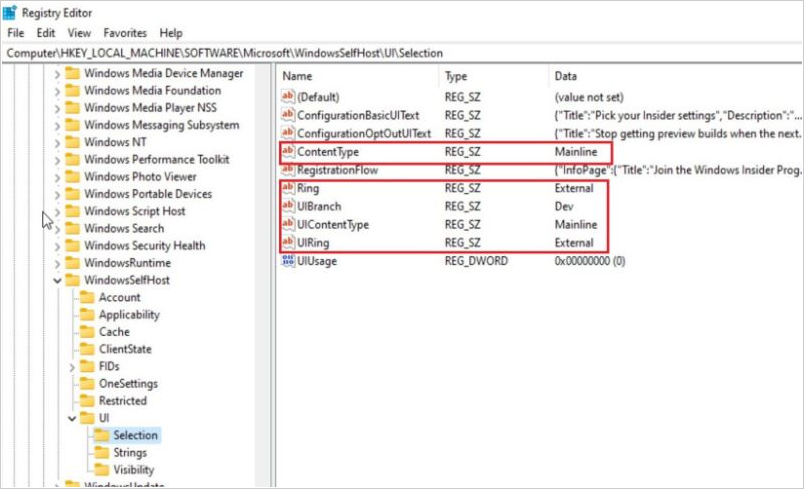This screenshot has height=490, width=805.
Task: Click the registry path address bar
Action: (x=402, y=53)
